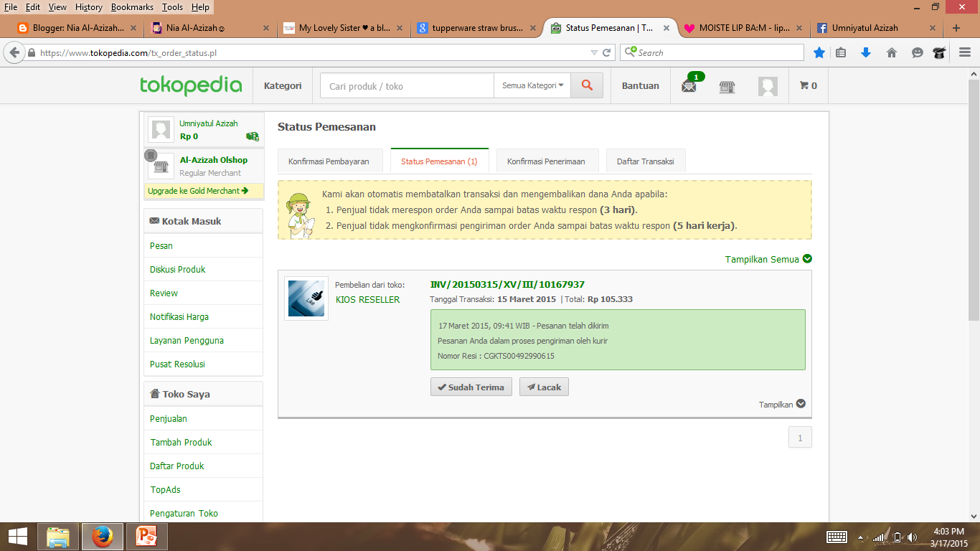Click the Sudah Terima button
This screenshot has width=980, height=551.
(471, 387)
